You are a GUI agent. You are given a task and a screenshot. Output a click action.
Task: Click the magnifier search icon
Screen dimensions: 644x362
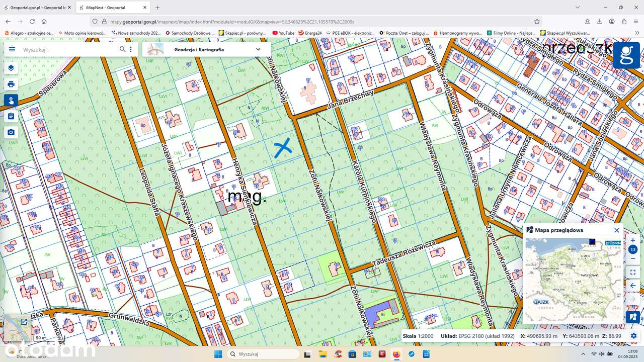click(x=122, y=49)
